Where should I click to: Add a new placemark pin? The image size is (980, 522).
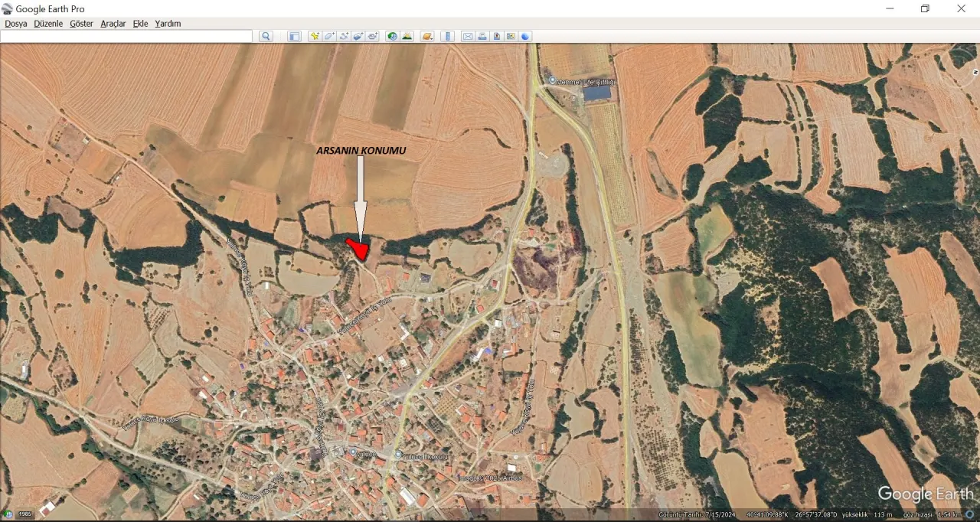315,36
